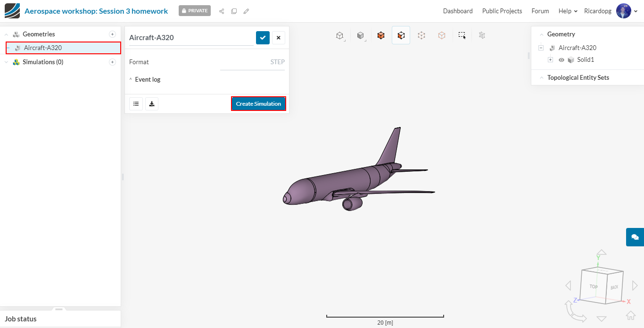Collapse the Geometries tree section
The width and height of the screenshot is (644, 328).
tap(6, 34)
